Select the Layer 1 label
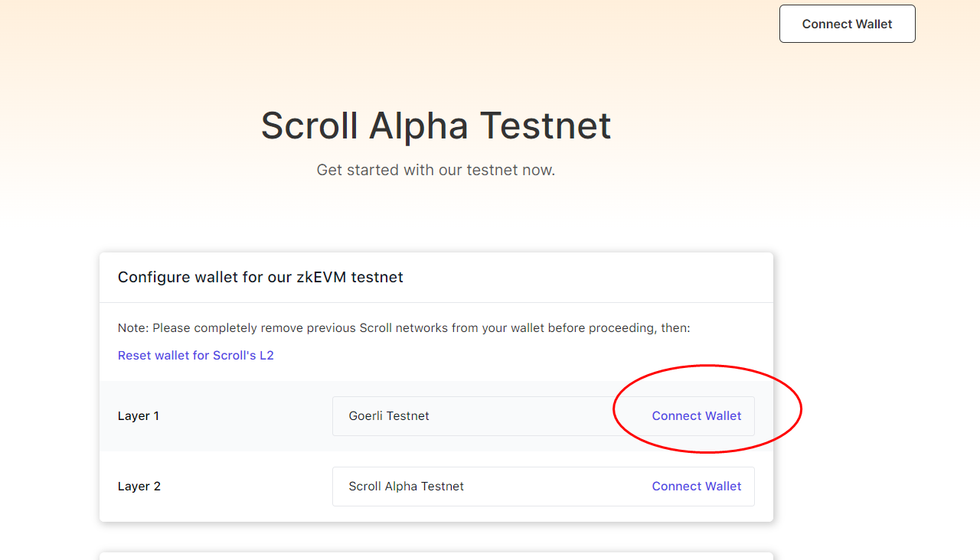This screenshot has height=560, width=980. pos(139,416)
